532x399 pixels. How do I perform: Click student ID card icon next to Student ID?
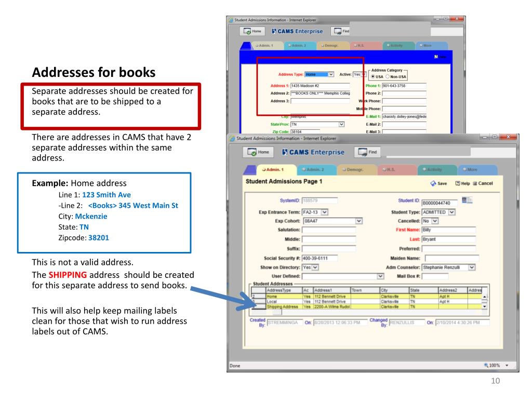(x=467, y=200)
